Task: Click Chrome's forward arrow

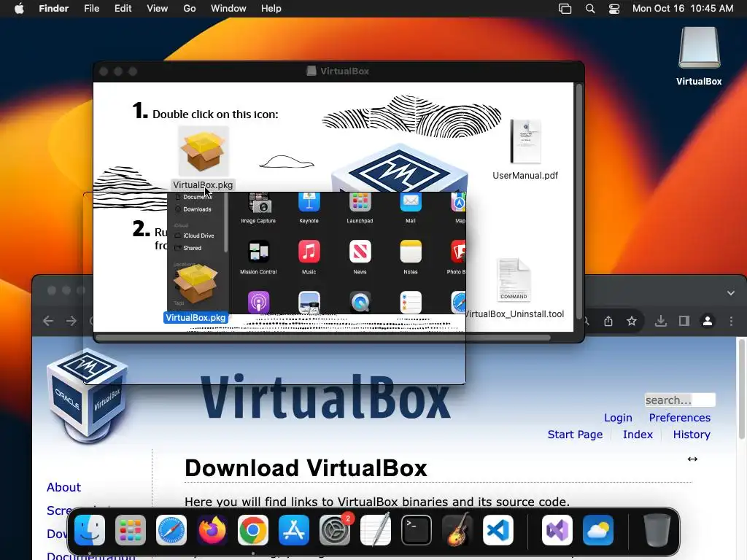Action: 71,321
